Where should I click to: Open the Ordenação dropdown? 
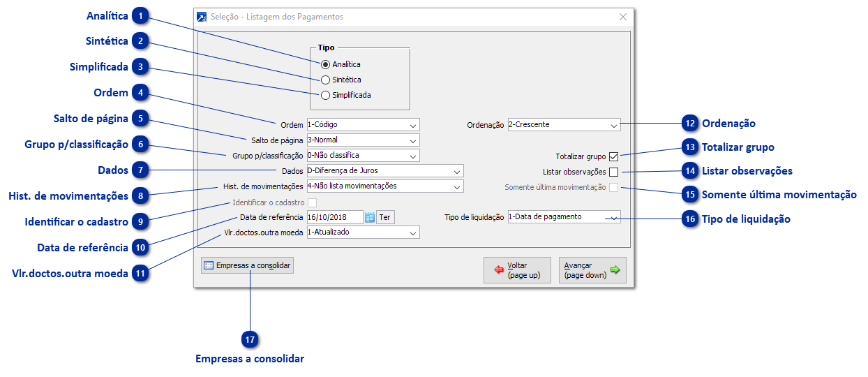[564, 125]
